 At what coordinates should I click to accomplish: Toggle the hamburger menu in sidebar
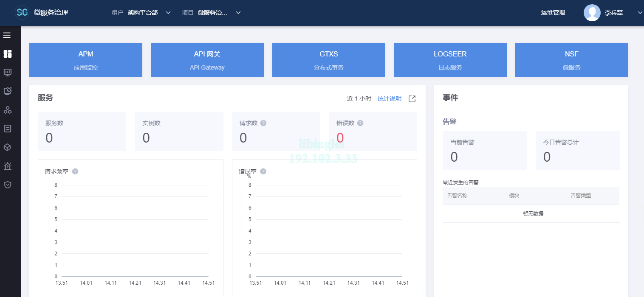[7, 35]
